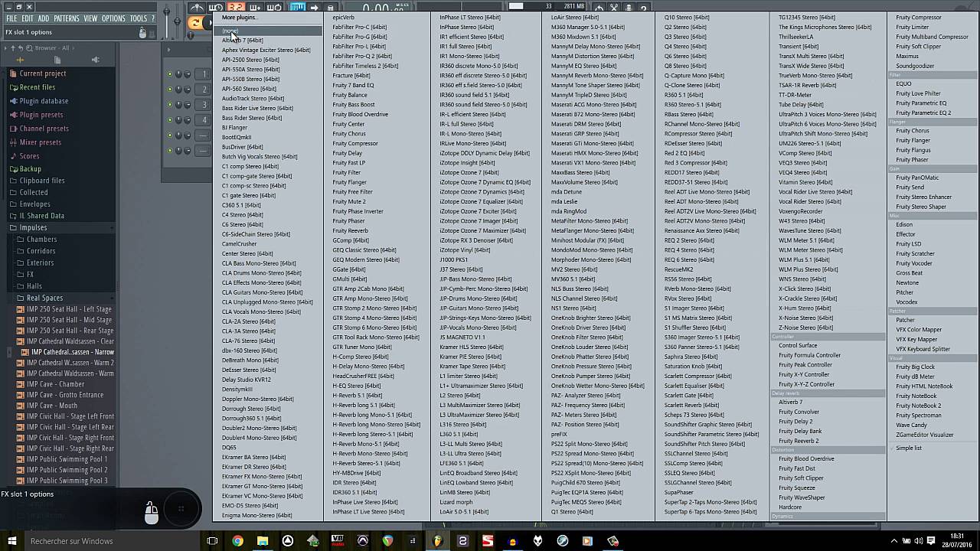
Task: Open Chrome from taskbar
Action: (237, 541)
